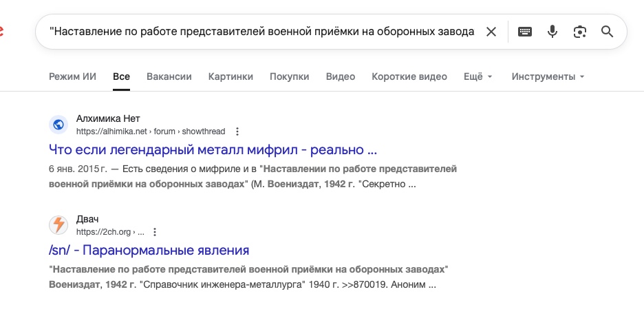Screen dimensions: 644x316
Task: Select the Все tab
Action: pyautogui.click(x=121, y=76)
